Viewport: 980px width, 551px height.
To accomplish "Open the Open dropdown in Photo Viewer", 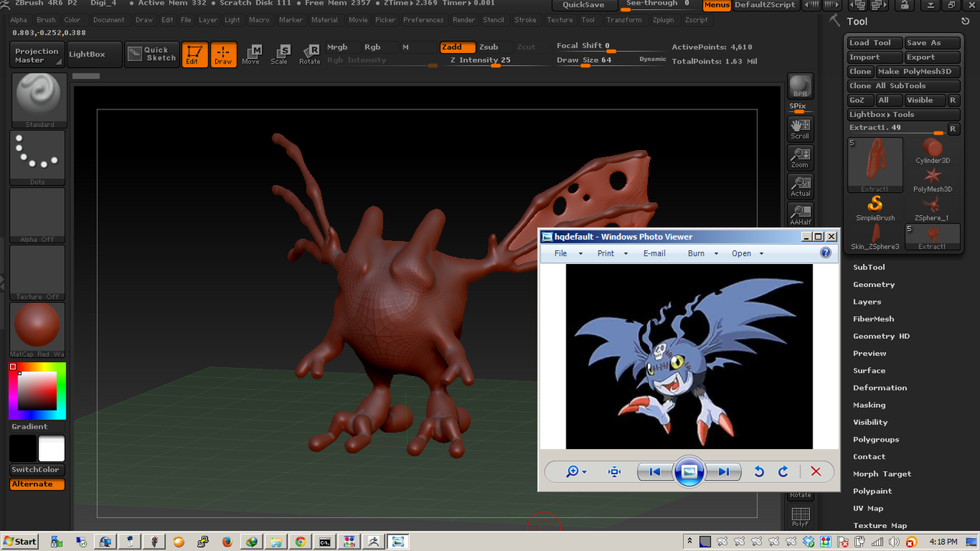I will [748, 253].
